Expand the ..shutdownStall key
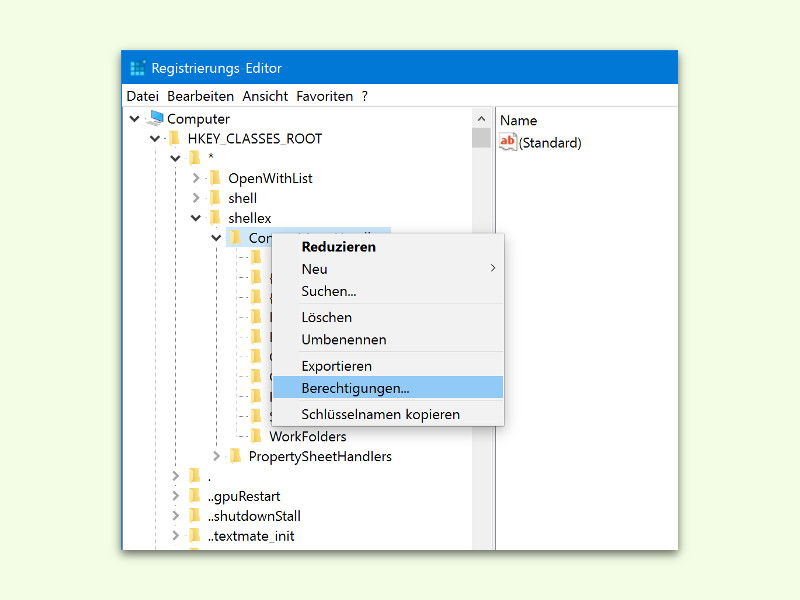The height and width of the screenshot is (600, 800). pyautogui.click(x=176, y=516)
